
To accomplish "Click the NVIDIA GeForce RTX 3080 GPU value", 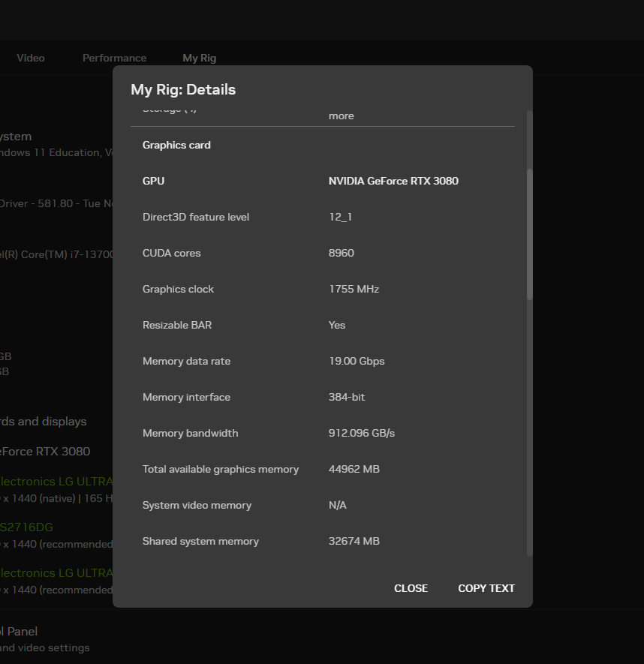I will coord(393,181).
